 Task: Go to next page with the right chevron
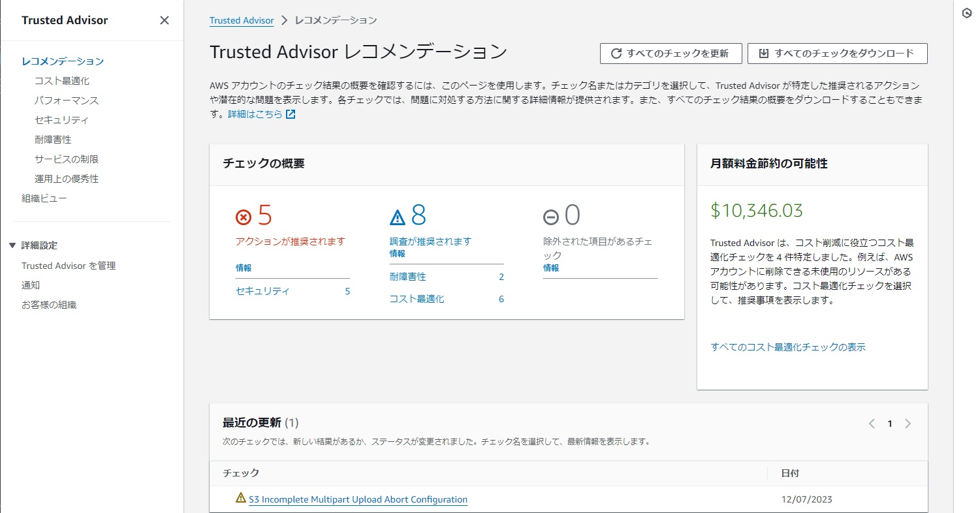(908, 423)
